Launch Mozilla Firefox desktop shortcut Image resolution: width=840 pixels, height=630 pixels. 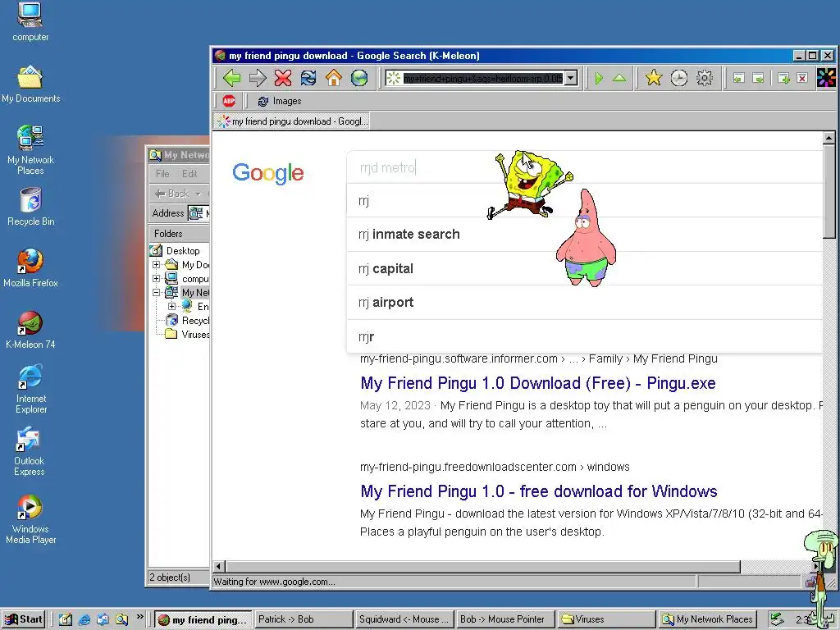point(30,268)
